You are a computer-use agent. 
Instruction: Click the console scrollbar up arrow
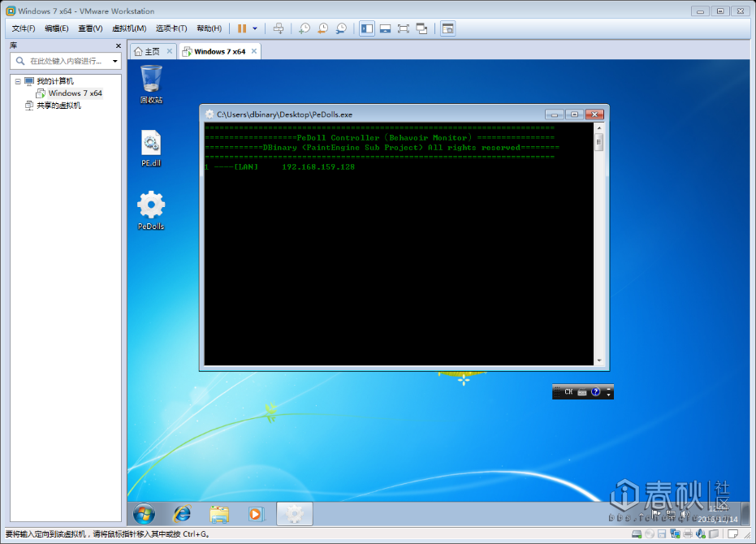tap(598, 127)
